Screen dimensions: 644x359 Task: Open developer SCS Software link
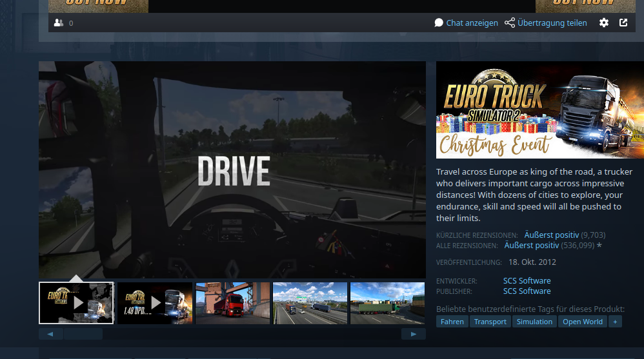527,280
